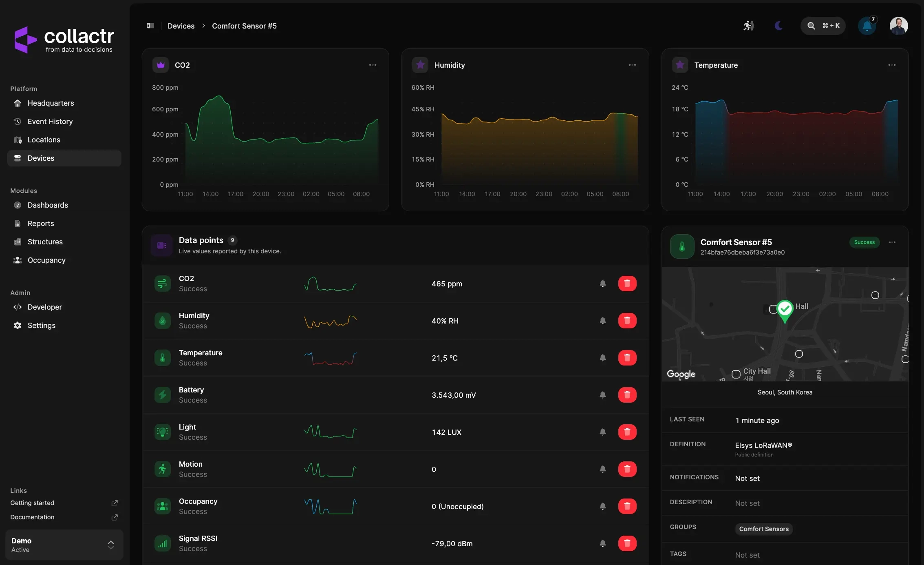Open notifications bell with badge 7
The width and height of the screenshot is (924, 565).
867,26
